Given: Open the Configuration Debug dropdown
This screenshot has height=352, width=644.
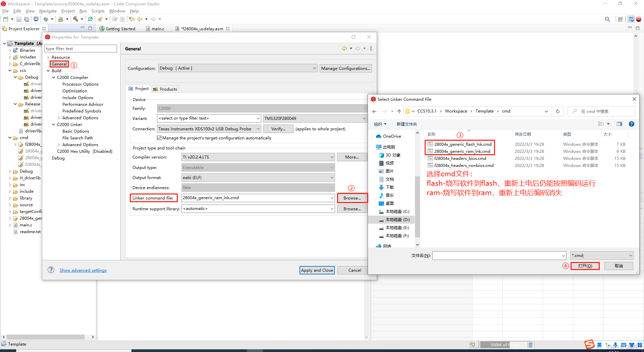Looking at the screenshot, I should pos(237,68).
